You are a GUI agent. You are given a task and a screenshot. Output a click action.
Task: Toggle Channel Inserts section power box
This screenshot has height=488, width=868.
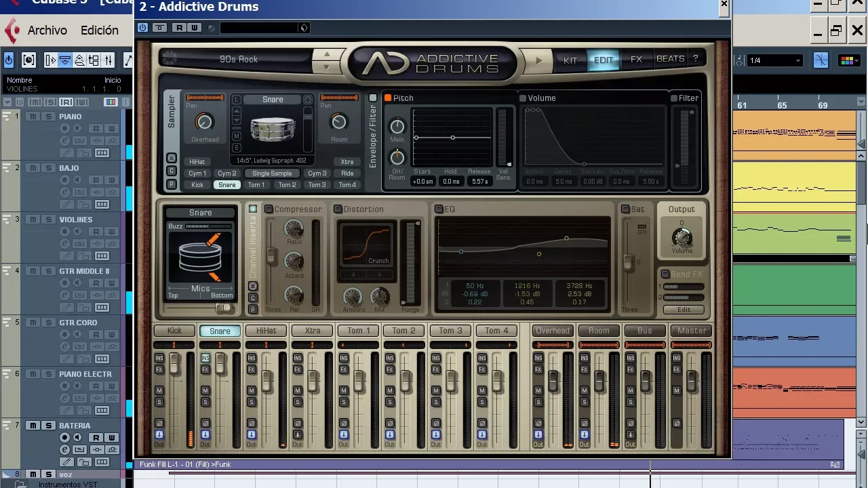pyautogui.click(x=253, y=209)
